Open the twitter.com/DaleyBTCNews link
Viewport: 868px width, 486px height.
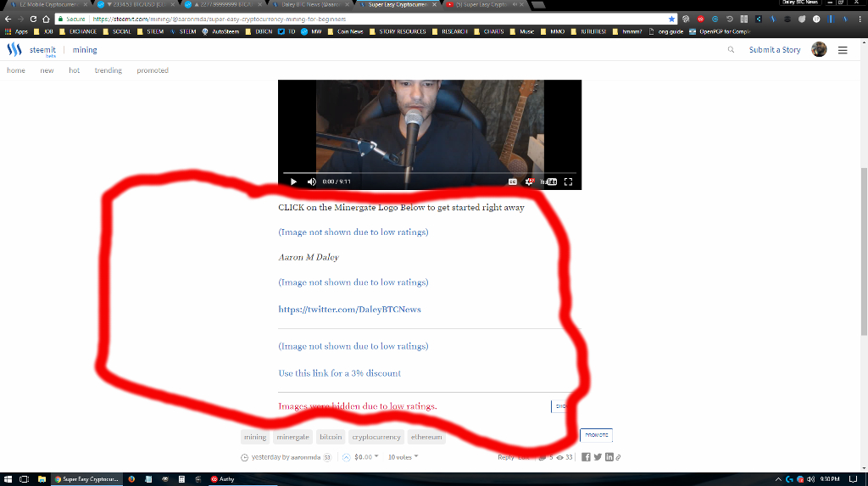(349, 310)
